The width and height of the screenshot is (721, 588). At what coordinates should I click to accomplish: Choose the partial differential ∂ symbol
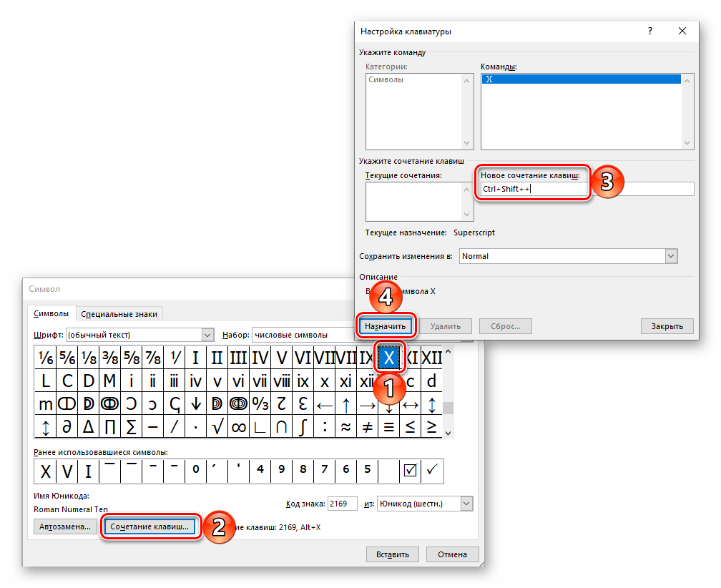67,427
